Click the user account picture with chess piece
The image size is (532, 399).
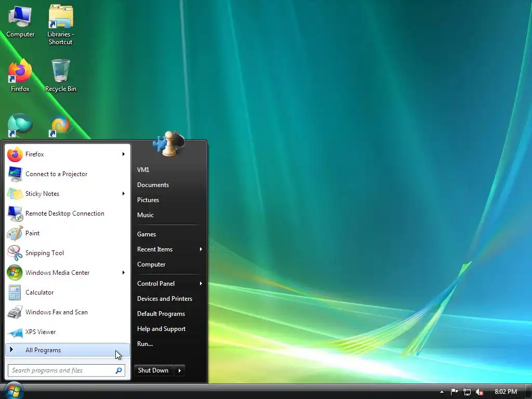[169, 143]
